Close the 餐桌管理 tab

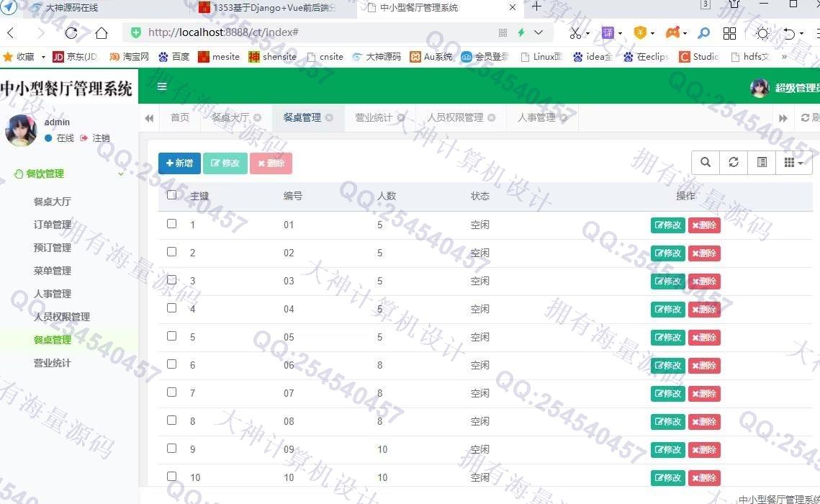(329, 117)
